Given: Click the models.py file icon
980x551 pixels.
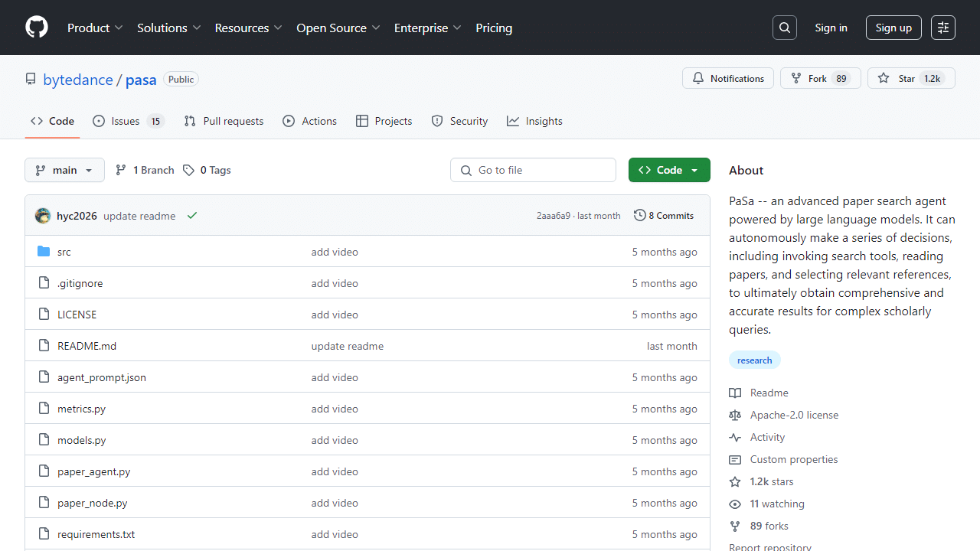Looking at the screenshot, I should click(44, 440).
